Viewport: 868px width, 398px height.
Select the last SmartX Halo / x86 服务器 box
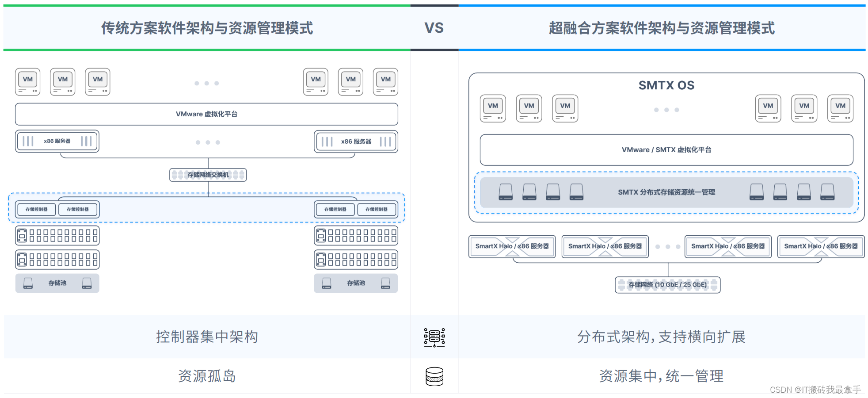821,246
